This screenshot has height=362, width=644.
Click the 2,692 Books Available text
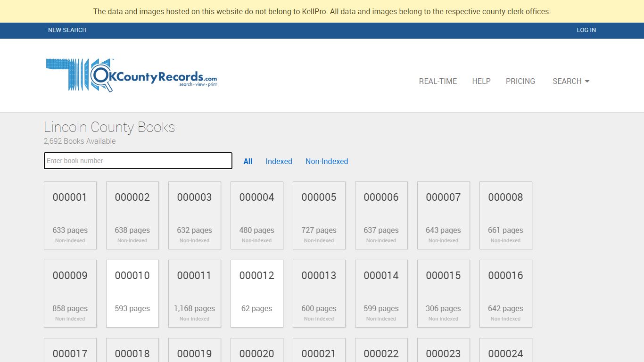80,141
